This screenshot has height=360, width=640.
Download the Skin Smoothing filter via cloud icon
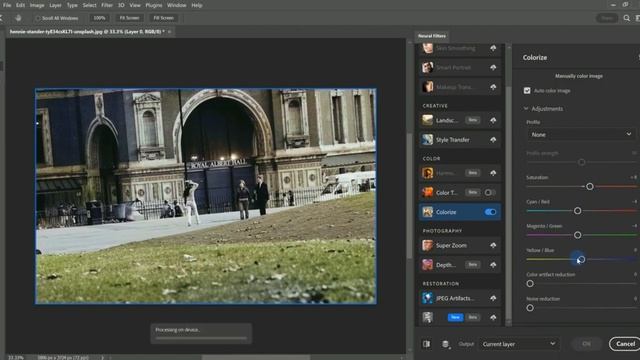[x=493, y=48]
